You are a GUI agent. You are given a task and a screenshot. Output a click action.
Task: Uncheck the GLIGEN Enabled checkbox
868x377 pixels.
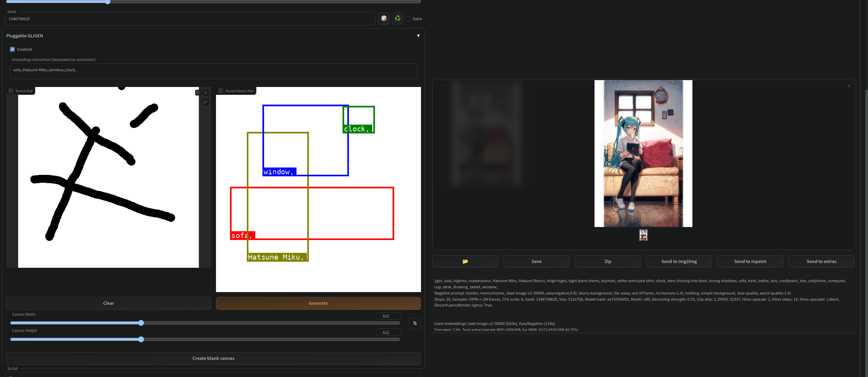coord(12,49)
